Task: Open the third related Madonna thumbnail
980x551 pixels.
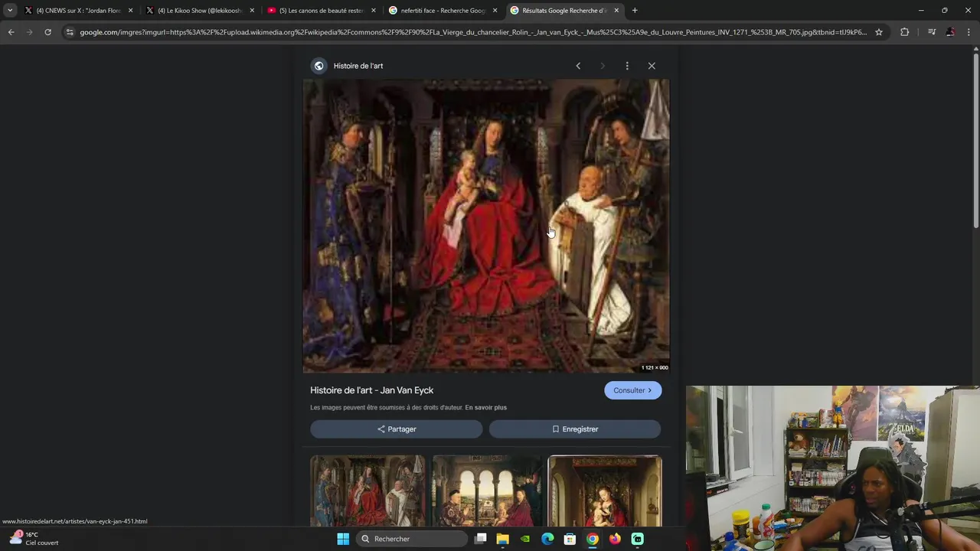Action: 605,491
